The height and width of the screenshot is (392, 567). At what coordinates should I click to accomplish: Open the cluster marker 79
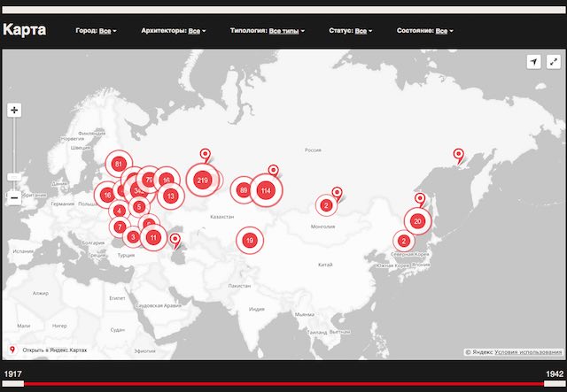149,180
